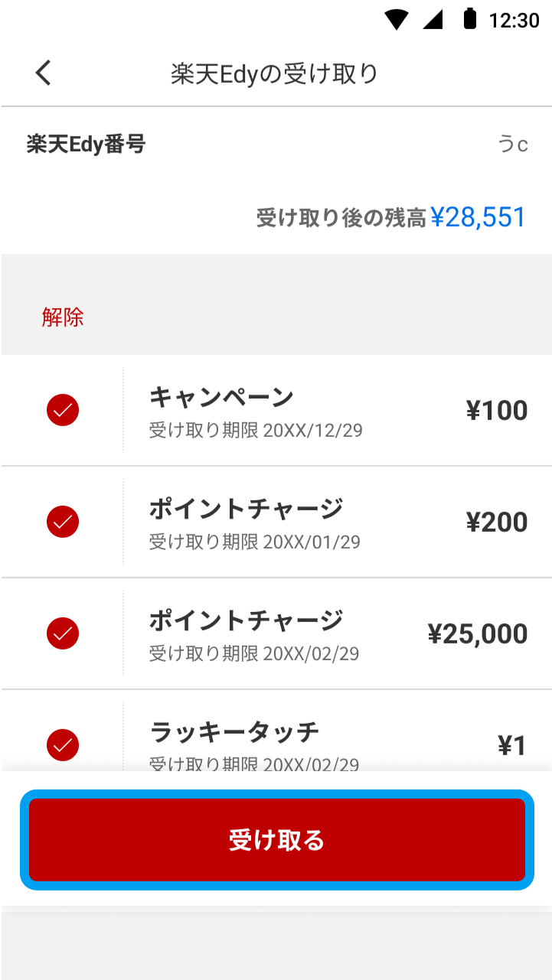Viewport: 552px width, 980px height.
Task: Tap the battery status icon
Action: pyautogui.click(x=470, y=19)
